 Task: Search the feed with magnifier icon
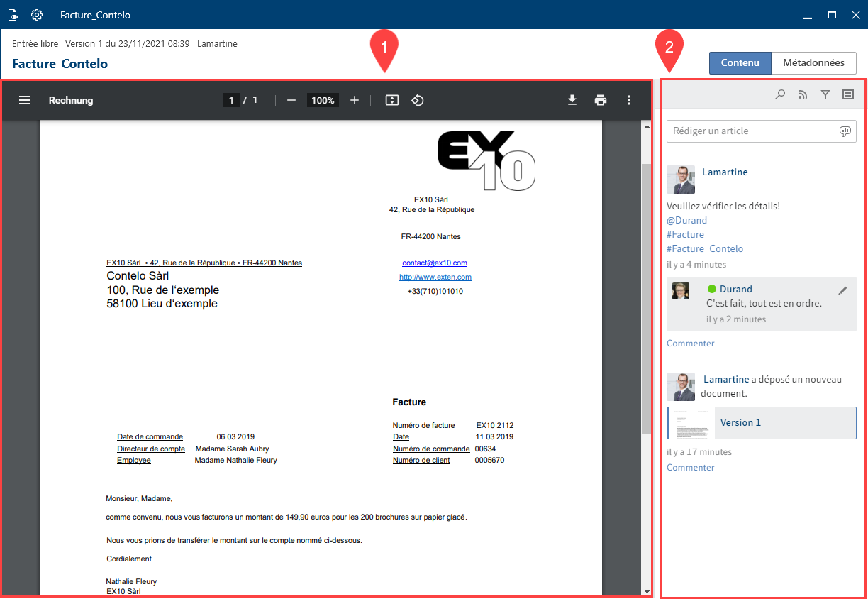pyautogui.click(x=780, y=94)
